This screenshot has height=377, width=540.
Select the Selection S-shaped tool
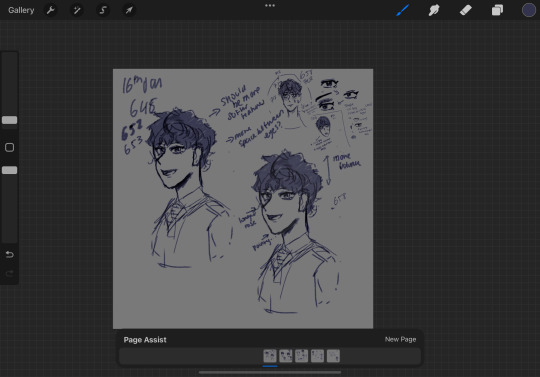[103, 10]
